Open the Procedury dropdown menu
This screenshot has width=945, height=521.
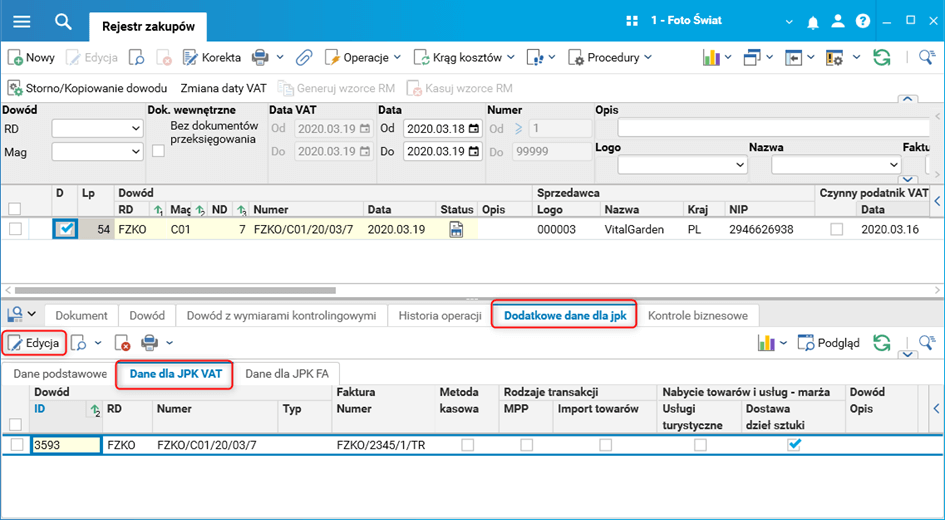click(x=610, y=58)
